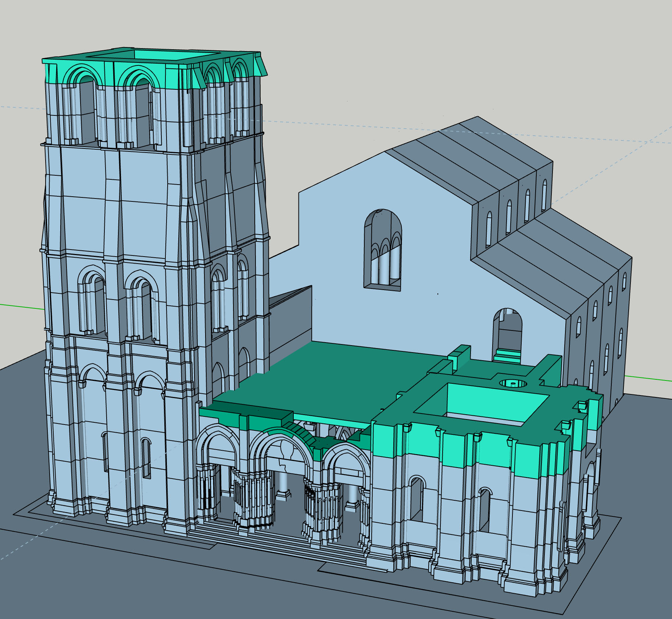Select the flat dark-green porch roof face

[x=327, y=382]
